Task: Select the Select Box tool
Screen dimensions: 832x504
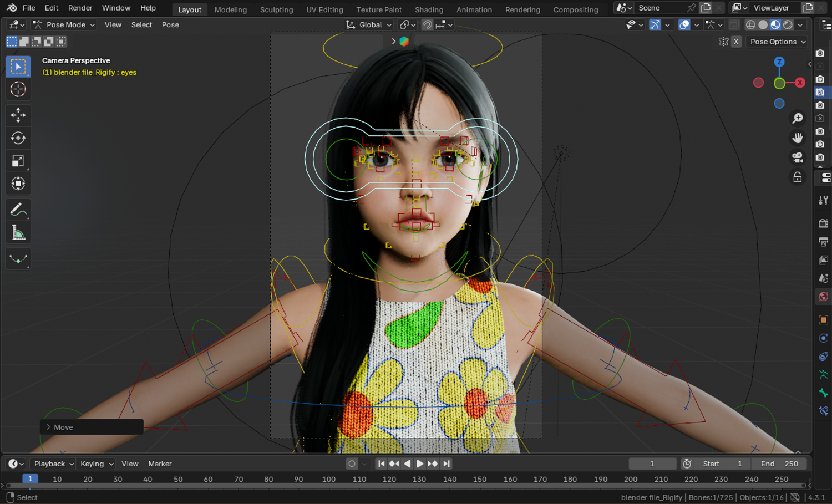Action: click(18, 67)
